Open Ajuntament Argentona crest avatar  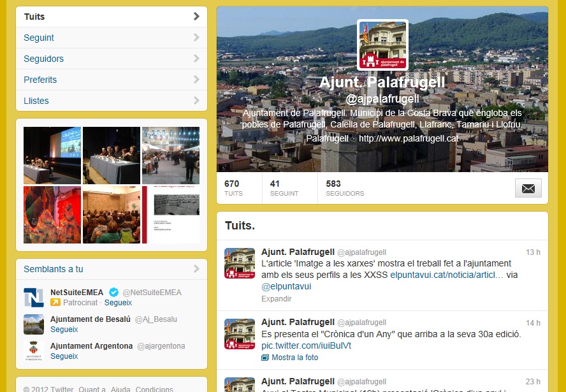click(34, 351)
